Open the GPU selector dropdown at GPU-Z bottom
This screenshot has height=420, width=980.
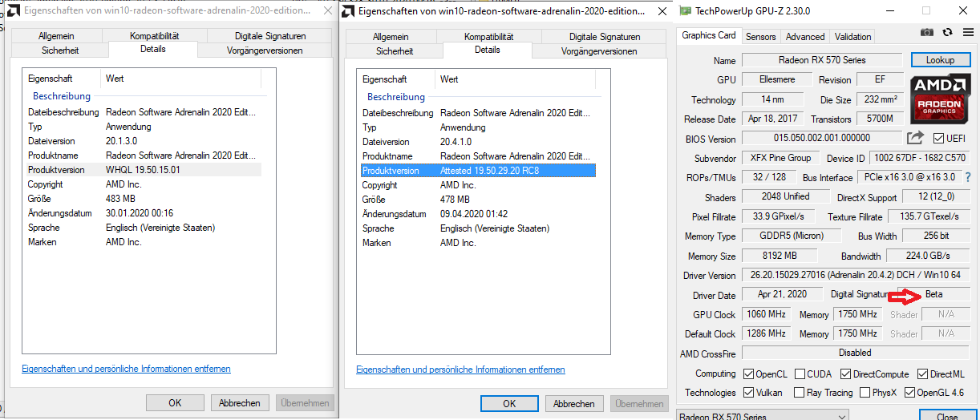pyautogui.click(x=761, y=416)
